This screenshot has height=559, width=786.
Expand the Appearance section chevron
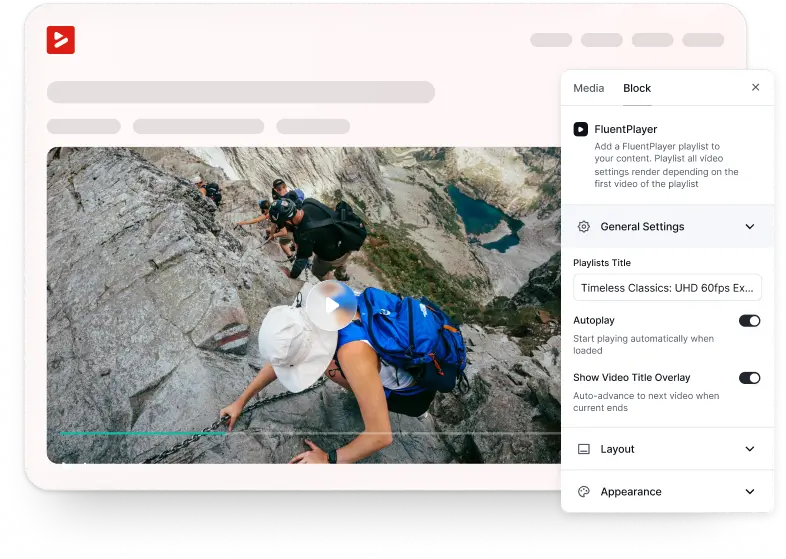(750, 492)
